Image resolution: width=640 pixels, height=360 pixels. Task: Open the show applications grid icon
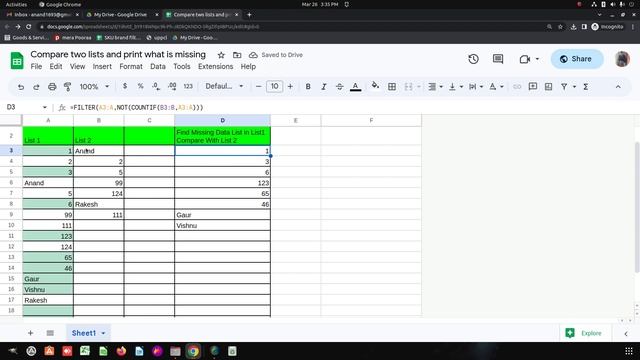coord(629,351)
